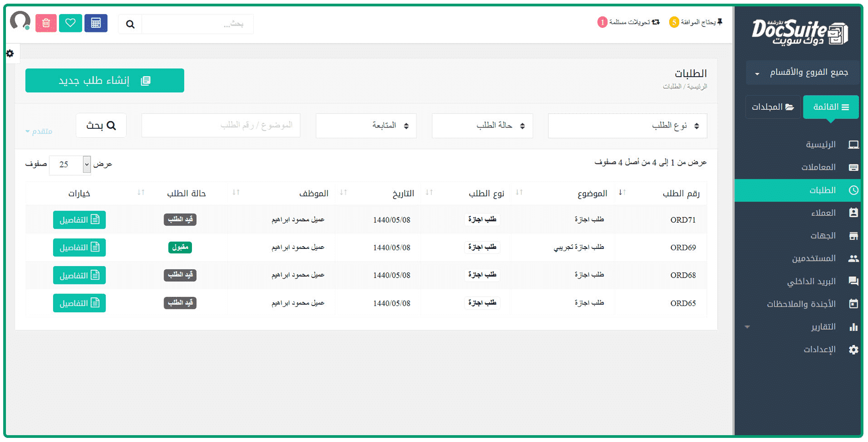Click the magnifier icon in top search
The width and height of the screenshot is (868, 442).
130,24
